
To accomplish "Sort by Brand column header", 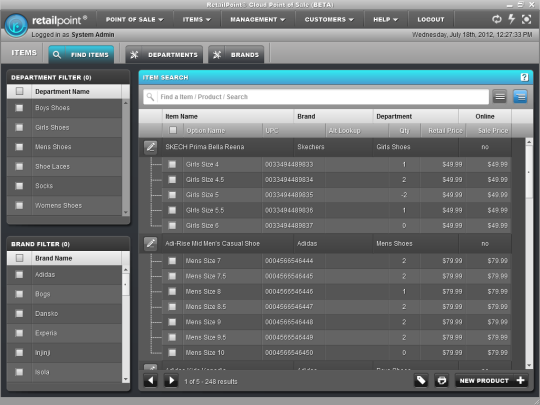I will 333,116.
